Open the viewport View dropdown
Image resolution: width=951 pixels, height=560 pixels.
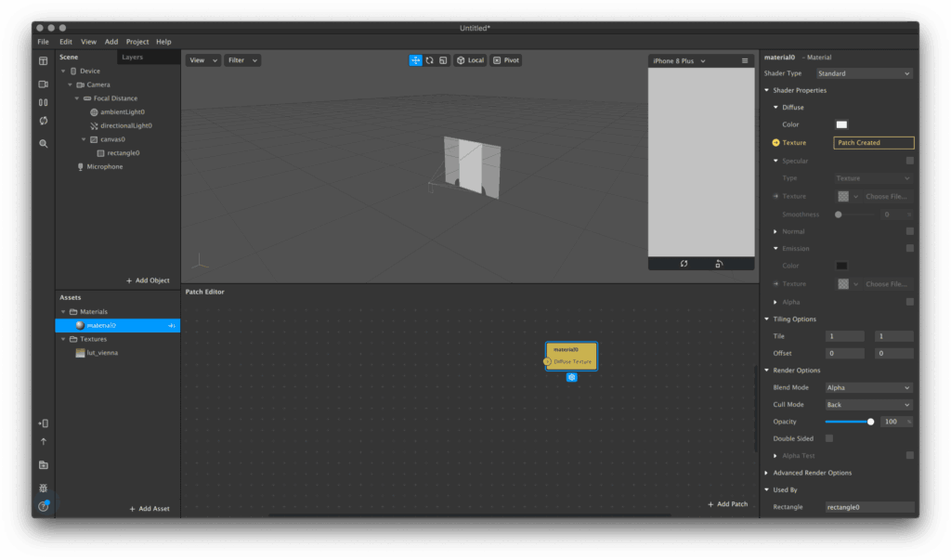pos(202,60)
